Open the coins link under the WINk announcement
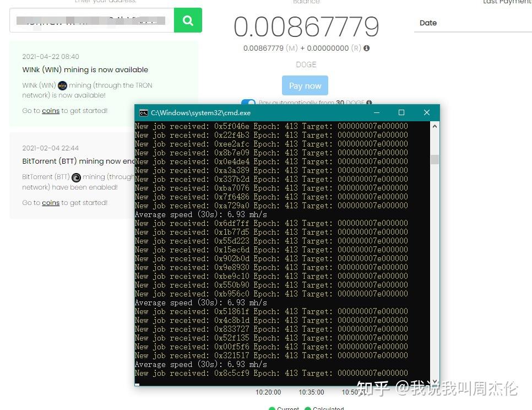This screenshot has width=532, height=410. coord(51,111)
